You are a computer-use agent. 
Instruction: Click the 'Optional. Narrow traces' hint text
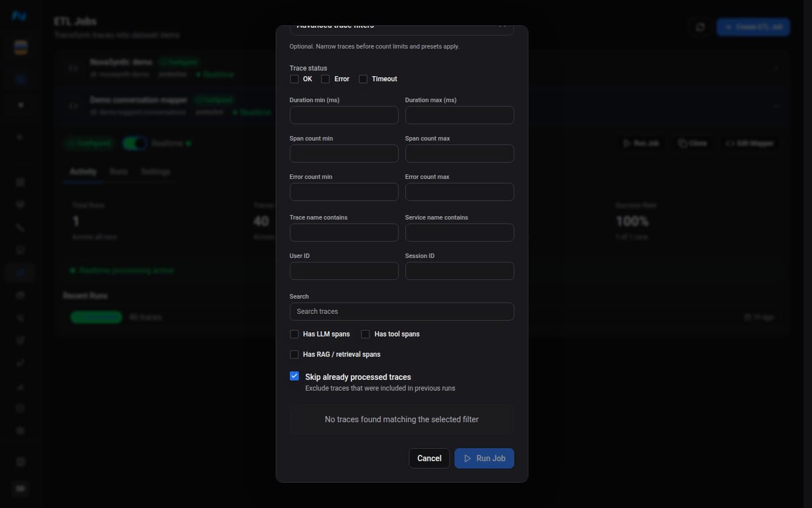click(x=374, y=46)
